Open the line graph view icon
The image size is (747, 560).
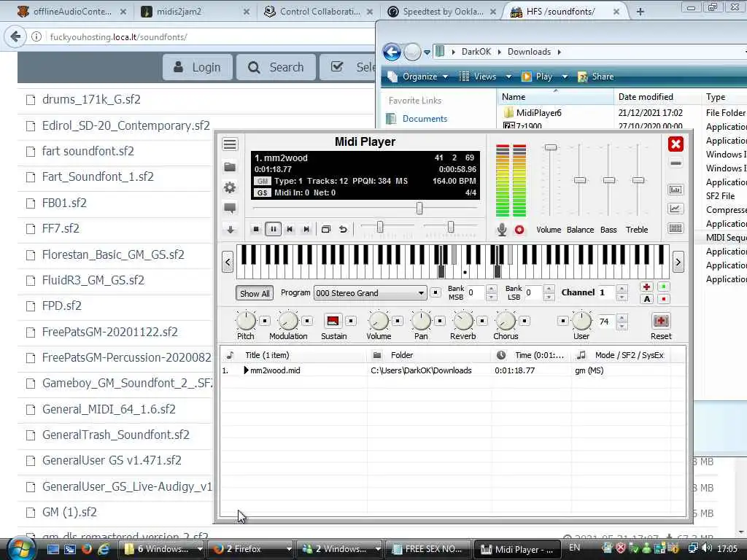point(675,209)
